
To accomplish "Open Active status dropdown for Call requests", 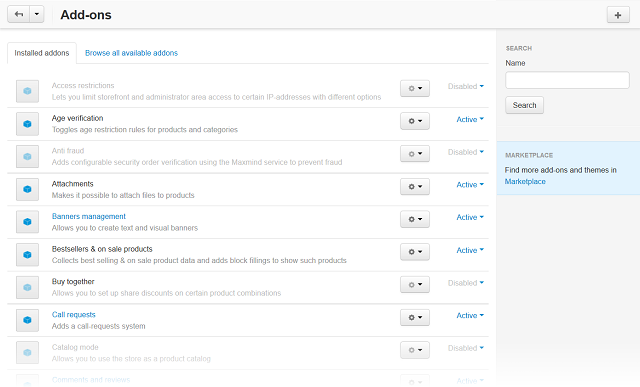I will 470,316.
